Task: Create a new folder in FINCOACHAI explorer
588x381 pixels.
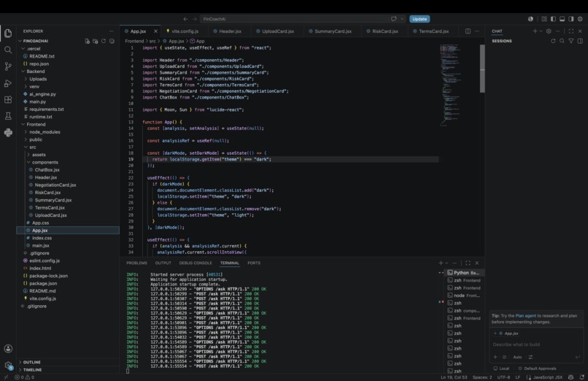Action: click(x=96, y=42)
